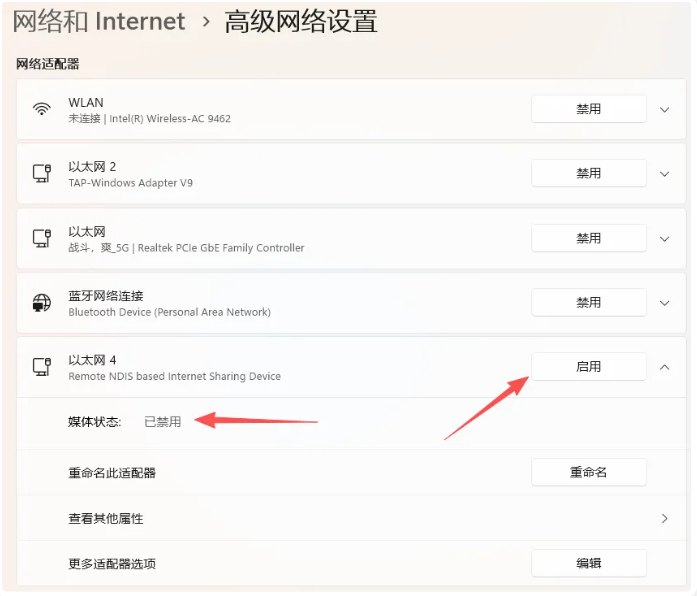Disable the Realtek 以太网 adapter

coord(589,238)
